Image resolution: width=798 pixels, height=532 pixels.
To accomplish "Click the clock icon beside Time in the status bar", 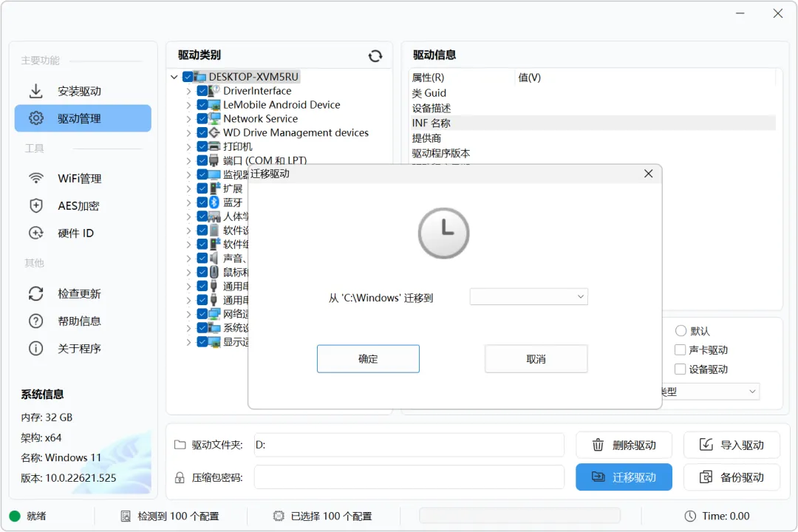I will [690, 516].
